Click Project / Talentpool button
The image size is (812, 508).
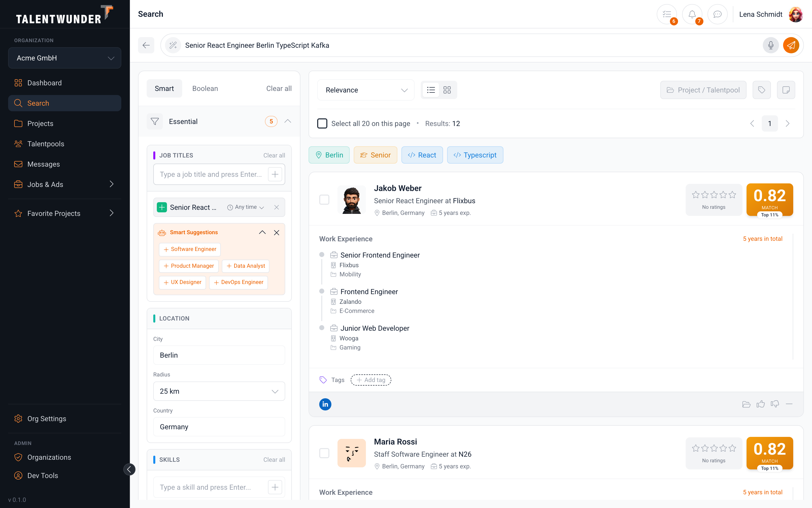[703, 90]
